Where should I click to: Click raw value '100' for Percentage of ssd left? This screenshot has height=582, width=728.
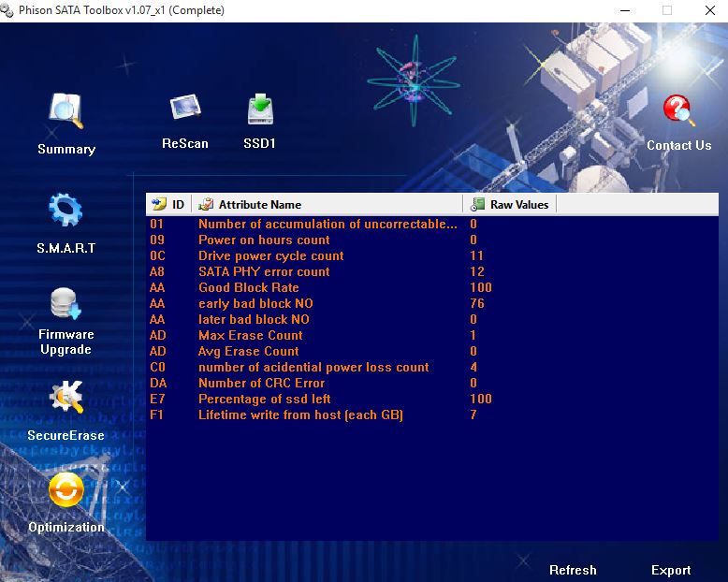click(481, 399)
